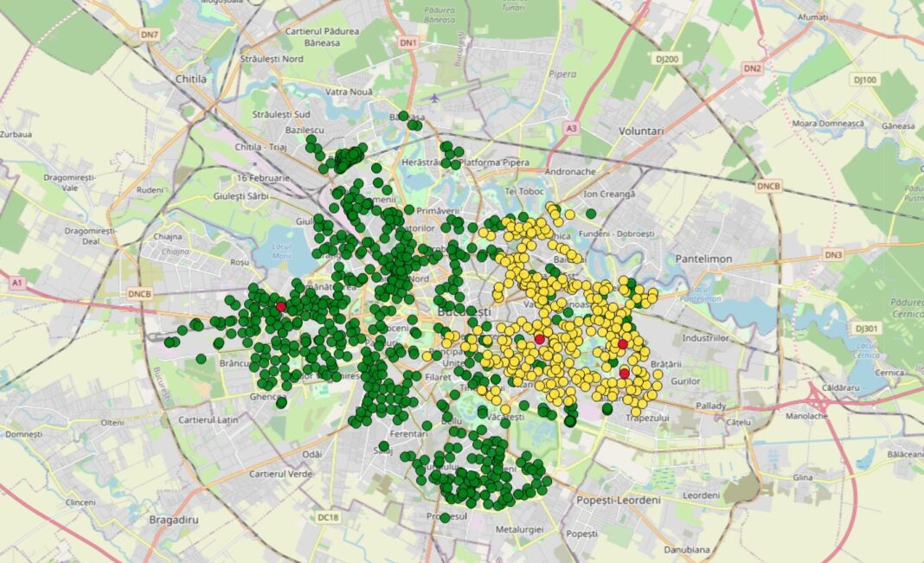Image resolution: width=924 pixels, height=563 pixels.
Task: Select the A1 motorway shield
Action: click(x=16, y=282)
